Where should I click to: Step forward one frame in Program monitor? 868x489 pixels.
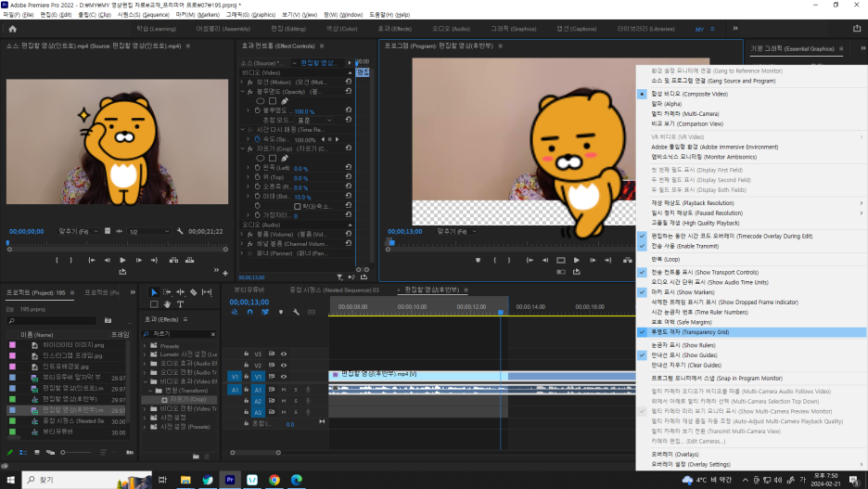coord(593,260)
